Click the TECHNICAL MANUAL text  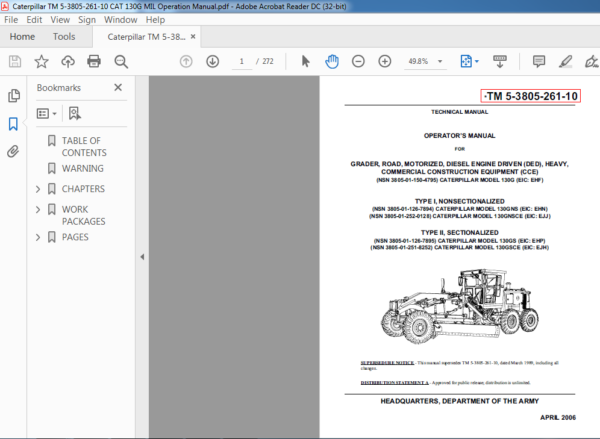coord(460,112)
